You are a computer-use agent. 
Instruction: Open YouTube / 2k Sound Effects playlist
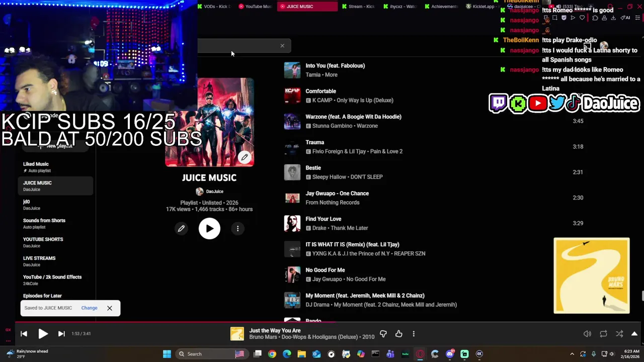pyautogui.click(x=55, y=280)
